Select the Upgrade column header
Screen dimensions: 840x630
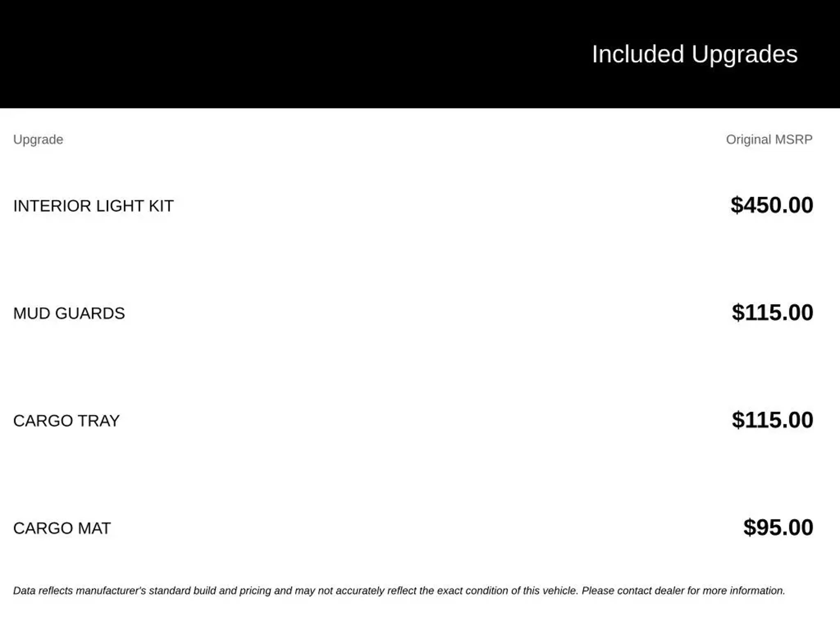click(x=38, y=140)
